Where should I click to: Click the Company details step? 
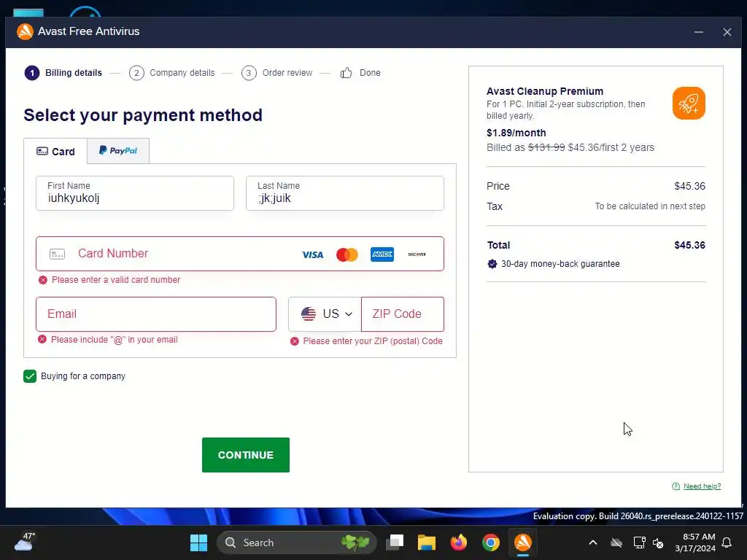[172, 73]
